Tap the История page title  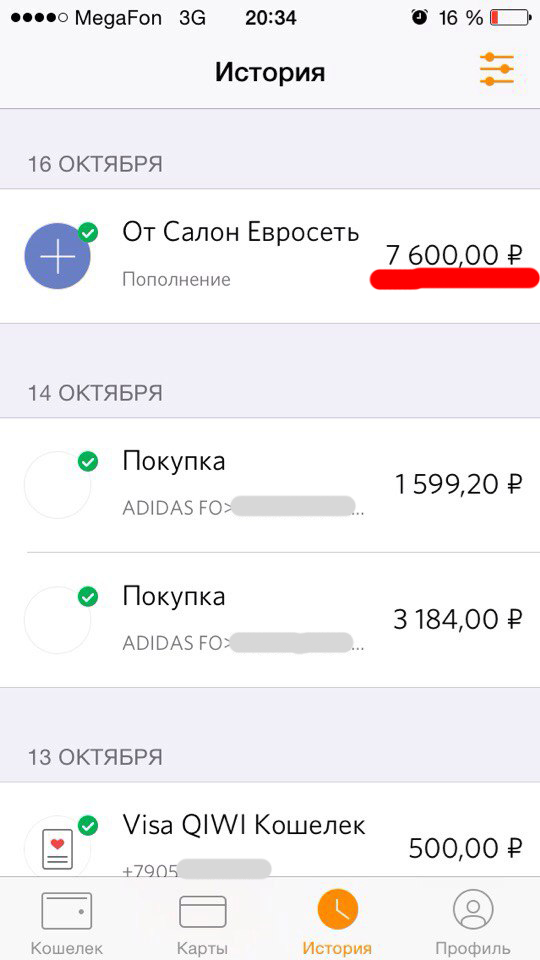[270, 73]
